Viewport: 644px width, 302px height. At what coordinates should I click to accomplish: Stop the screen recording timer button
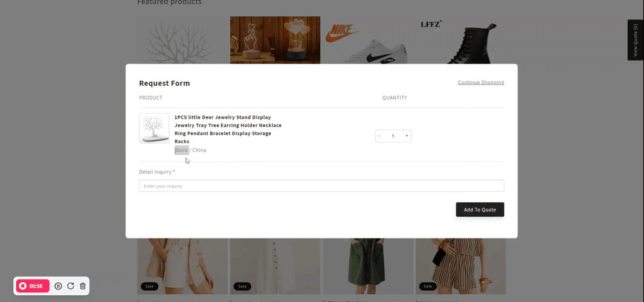pyautogui.click(x=33, y=286)
